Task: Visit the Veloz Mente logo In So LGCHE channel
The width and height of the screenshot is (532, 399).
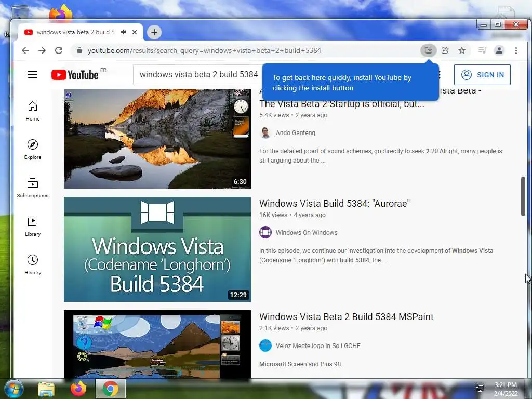Action: (318, 346)
